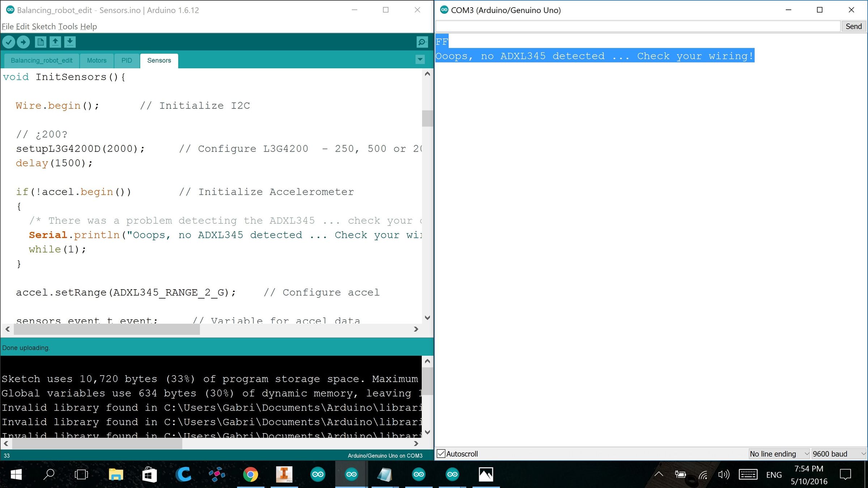Image resolution: width=868 pixels, height=488 pixels.
Task: Toggle the Autoscroll checkbox
Action: point(441,454)
